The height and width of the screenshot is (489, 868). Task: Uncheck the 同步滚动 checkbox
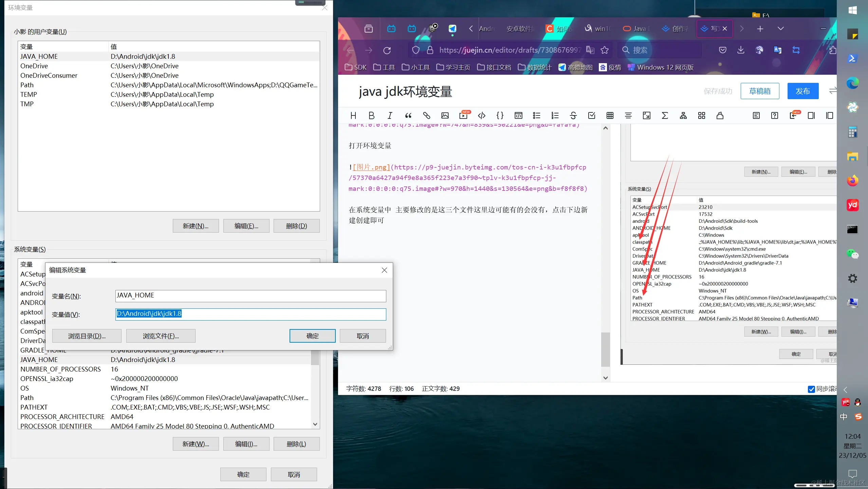click(x=812, y=389)
